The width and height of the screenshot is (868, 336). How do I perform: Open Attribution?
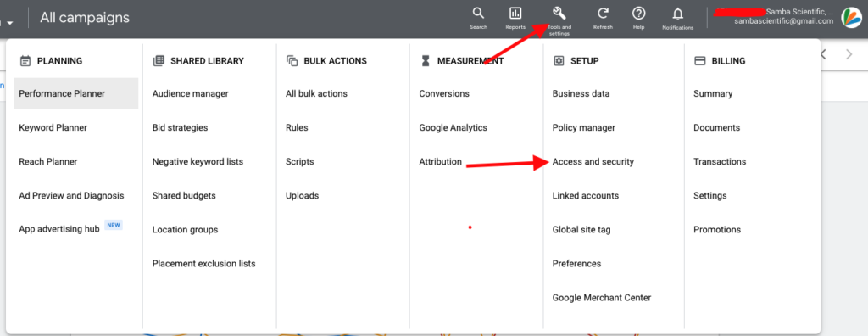[440, 162]
